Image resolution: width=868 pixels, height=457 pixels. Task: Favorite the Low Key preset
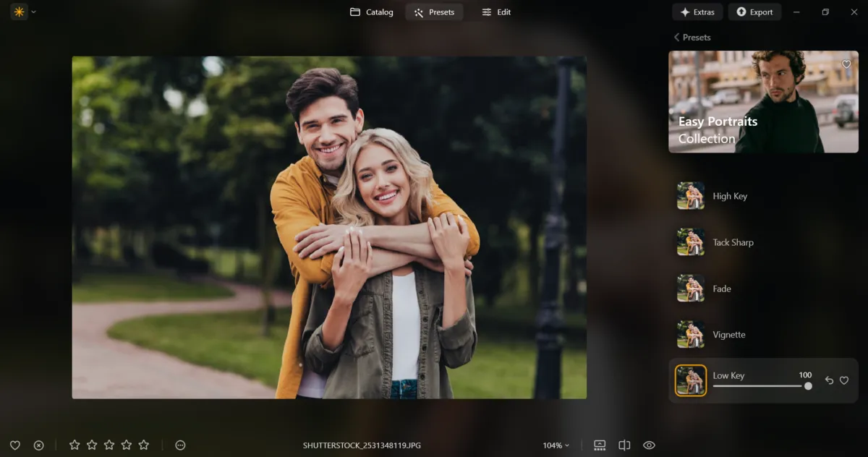pos(844,380)
